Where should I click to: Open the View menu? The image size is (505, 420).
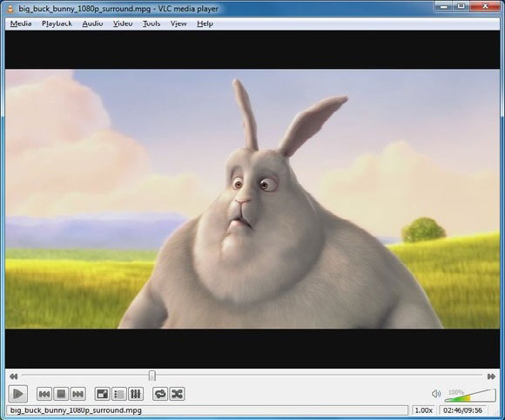(x=178, y=24)
